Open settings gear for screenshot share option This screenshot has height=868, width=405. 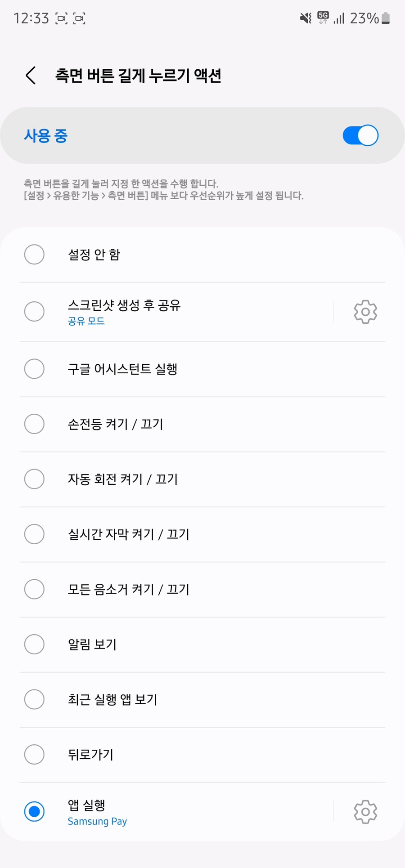[365, 312]
